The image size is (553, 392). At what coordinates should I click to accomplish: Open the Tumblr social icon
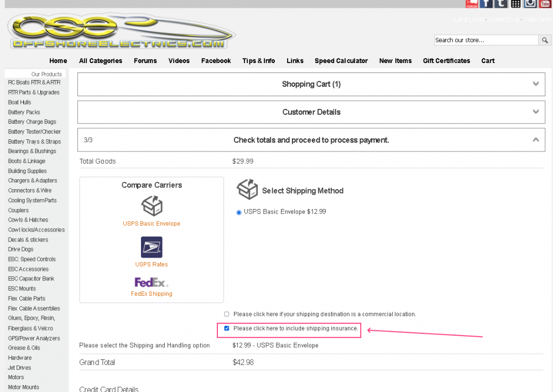[500, 4]
